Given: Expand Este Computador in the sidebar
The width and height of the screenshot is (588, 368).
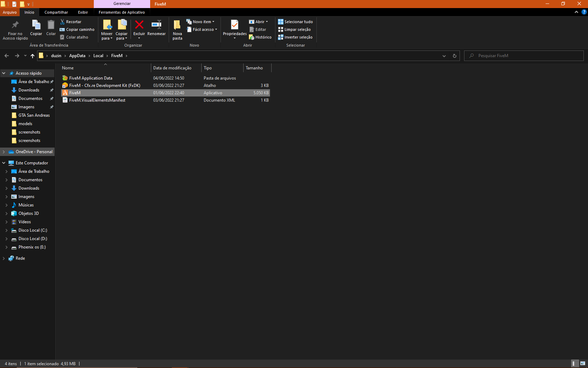Looking at the screenshot, I should click(4, 163).
